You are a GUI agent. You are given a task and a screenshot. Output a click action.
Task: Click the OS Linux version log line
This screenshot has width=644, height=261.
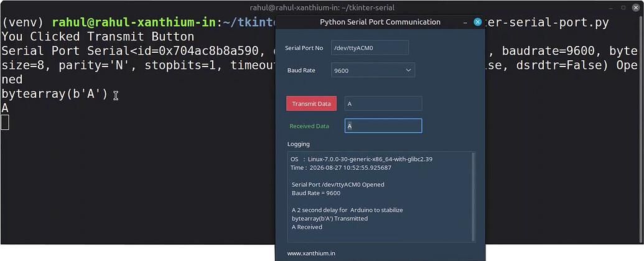pyautogui.click(x=362, y=159)
